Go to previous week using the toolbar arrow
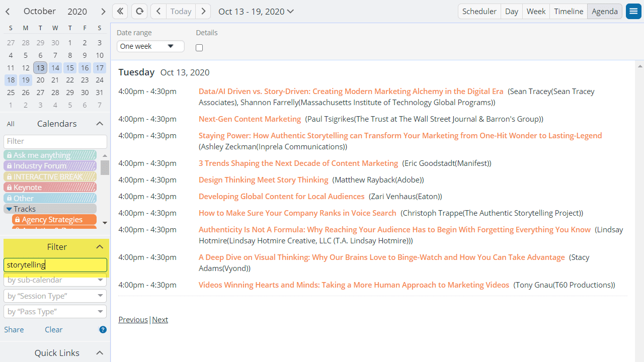 click(158, 11)
